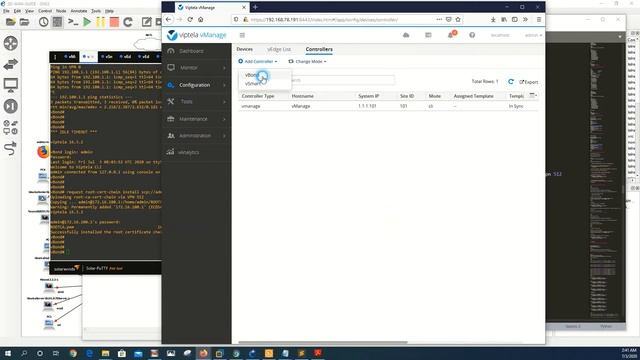Browse end devices monitor icon in GNS3

click(11, 85)
